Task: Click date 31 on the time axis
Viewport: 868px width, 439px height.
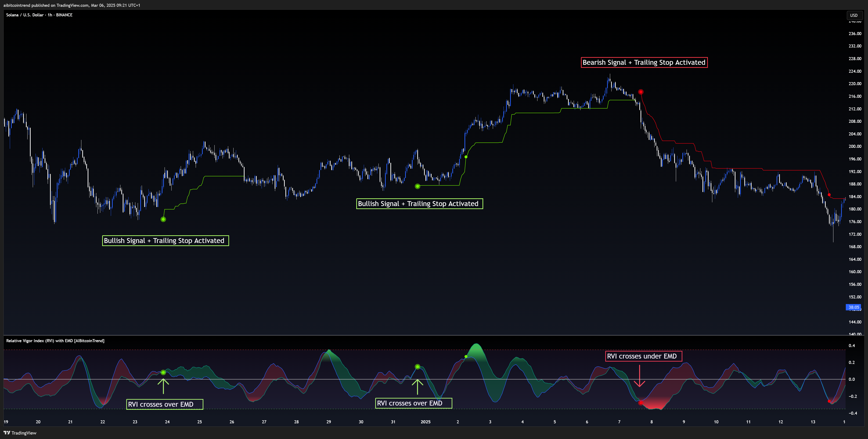Action: point(393,422)
